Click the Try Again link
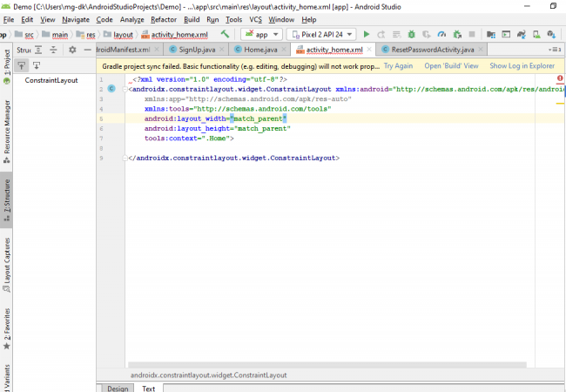566x392 pixels. click(x=398, y=65)
